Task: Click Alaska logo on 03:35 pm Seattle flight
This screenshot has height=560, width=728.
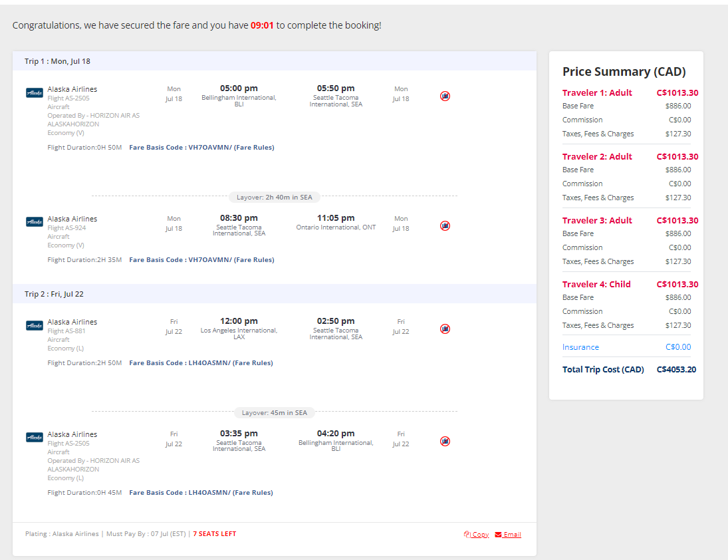Action: click(x=35, y=437)
